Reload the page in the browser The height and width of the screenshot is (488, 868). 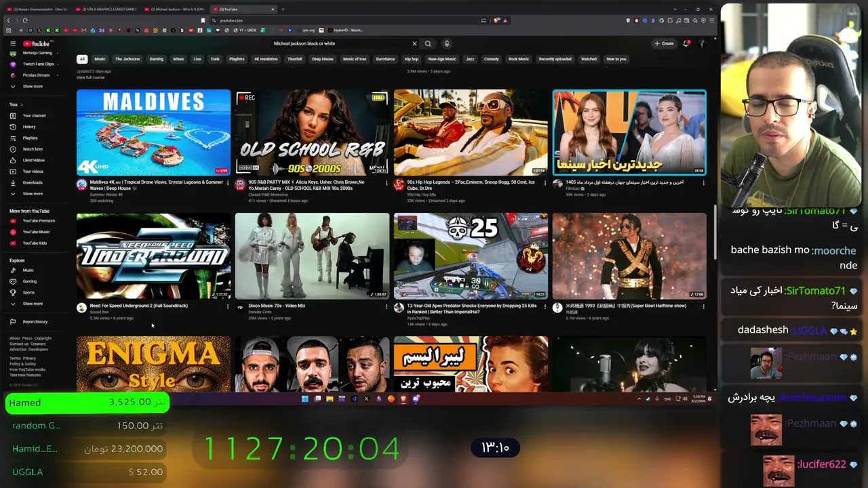click(x=25, y=20)
